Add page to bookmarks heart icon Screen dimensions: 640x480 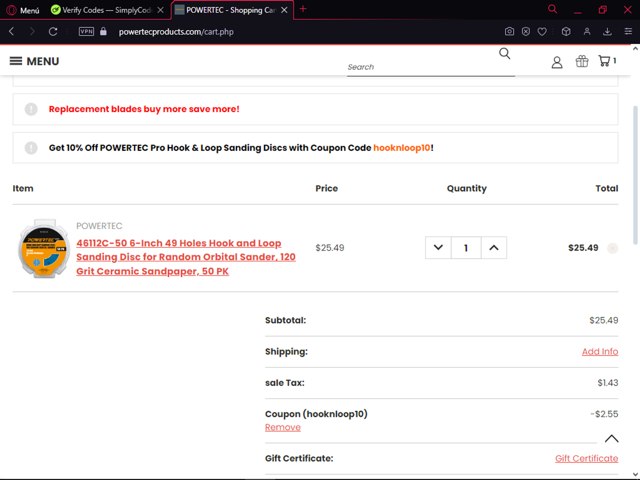click(542, 31)
